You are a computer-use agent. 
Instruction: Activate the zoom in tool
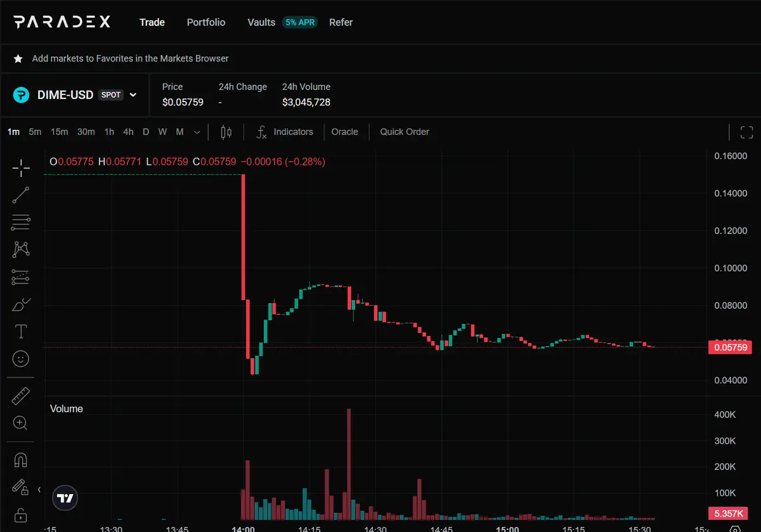click(x=21, y=423)
